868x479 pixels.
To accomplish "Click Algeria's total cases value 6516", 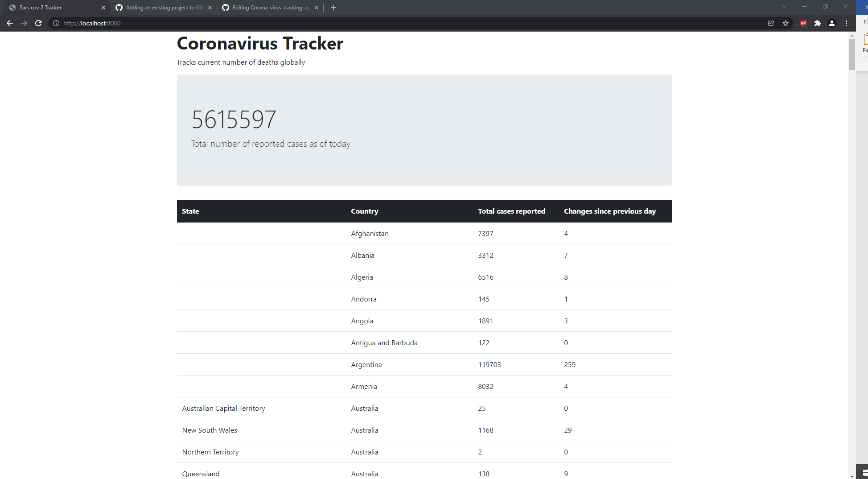I will point(485,277).
